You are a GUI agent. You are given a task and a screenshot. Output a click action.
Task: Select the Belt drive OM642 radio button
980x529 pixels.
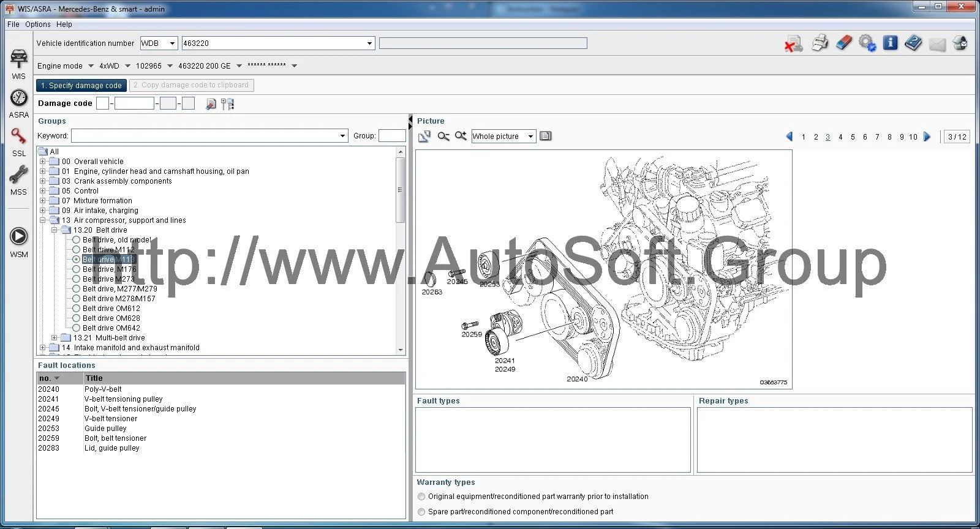click(x=77, y=328)
